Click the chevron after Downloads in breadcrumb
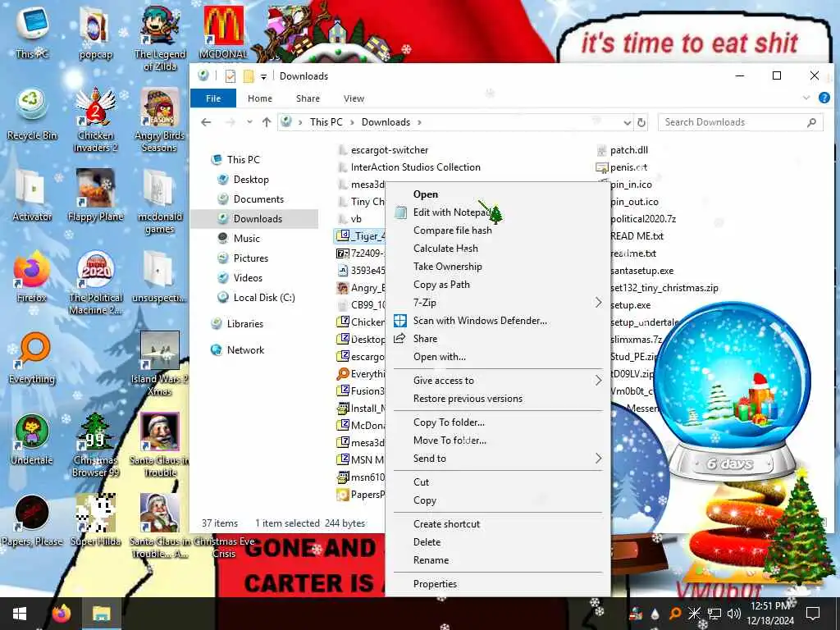 click(419, 122)
